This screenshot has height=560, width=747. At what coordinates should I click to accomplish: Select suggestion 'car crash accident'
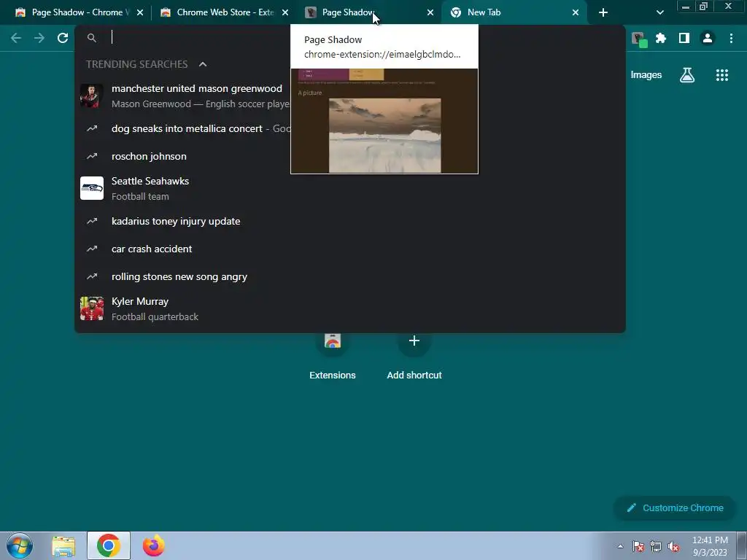point(349,249)
